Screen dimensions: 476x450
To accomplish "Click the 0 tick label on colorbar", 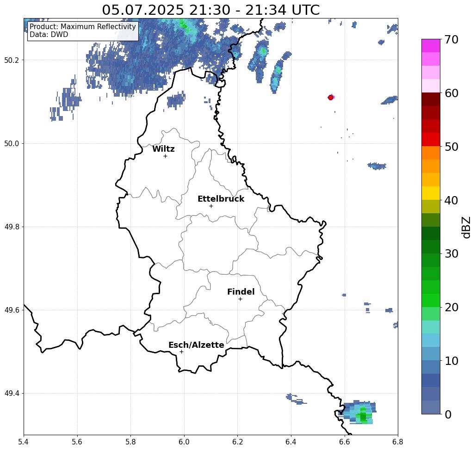I will coord(448,414).
